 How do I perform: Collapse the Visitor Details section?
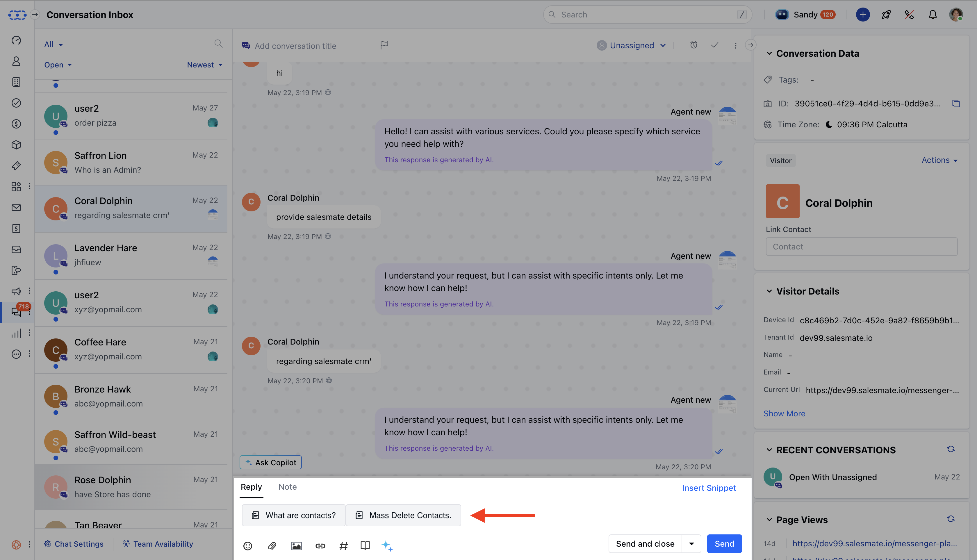click(x=769, y=291)
